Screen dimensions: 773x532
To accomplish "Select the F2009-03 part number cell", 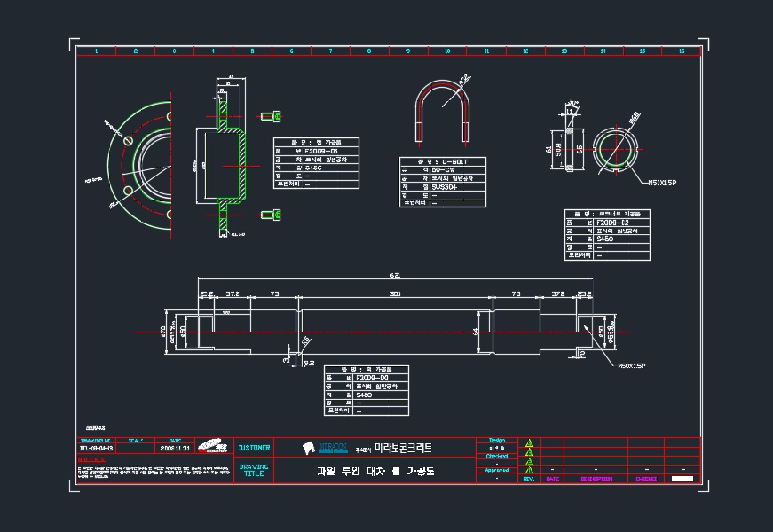I will 321,152.
